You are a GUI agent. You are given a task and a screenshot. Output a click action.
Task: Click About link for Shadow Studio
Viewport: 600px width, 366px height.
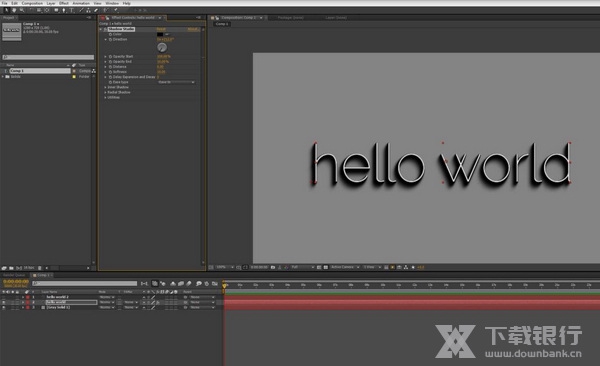(x=192, y=29)
